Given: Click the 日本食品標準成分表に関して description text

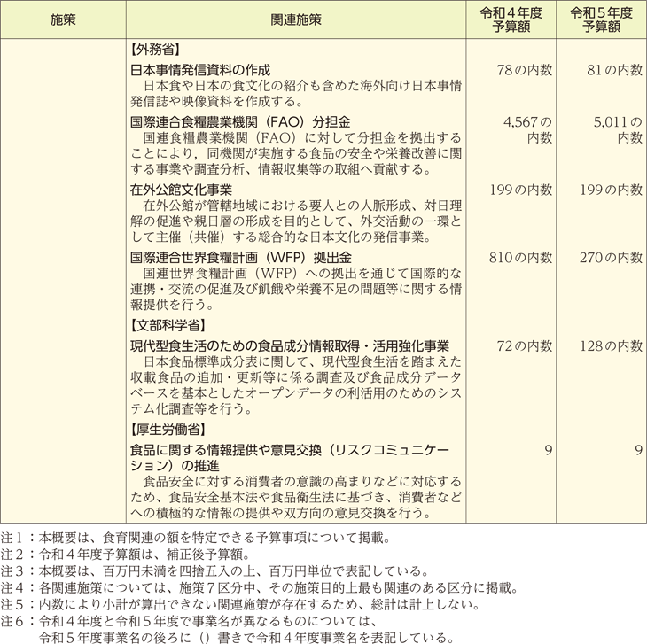Looking at the screenshot, I should pyautogui.click(x=296, y=385).
